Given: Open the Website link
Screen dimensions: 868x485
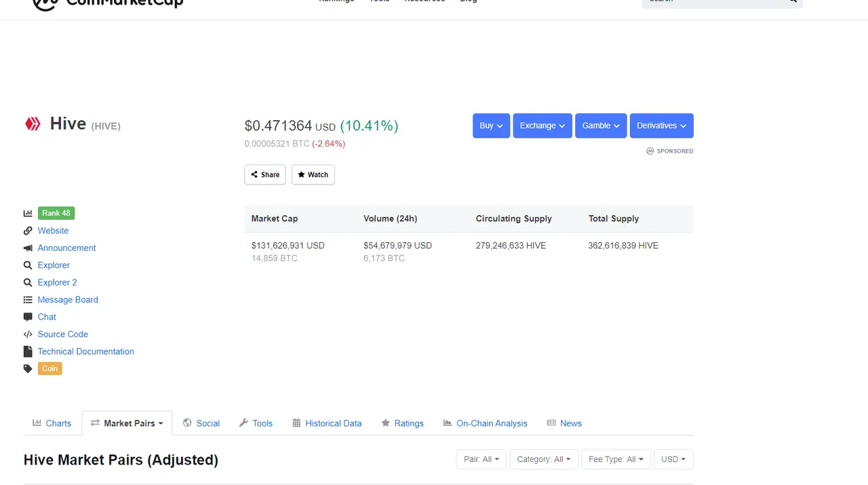Looking at the screenshot, I should [53, 231].
